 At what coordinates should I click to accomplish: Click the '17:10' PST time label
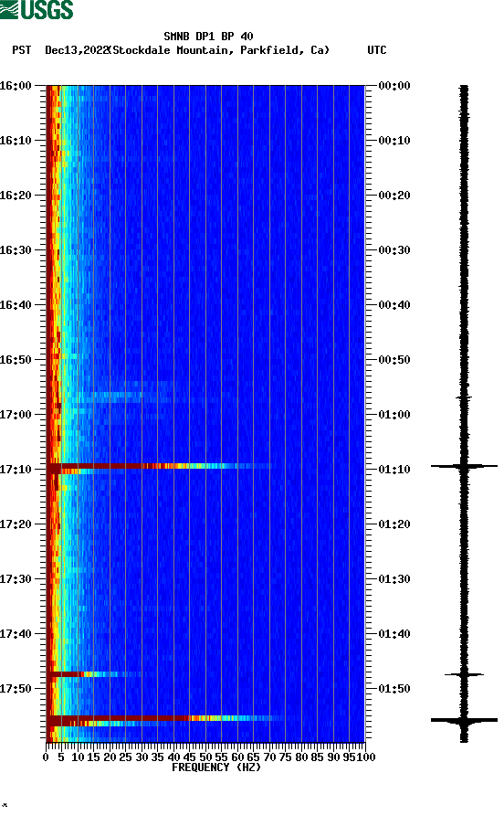(16, 470)
